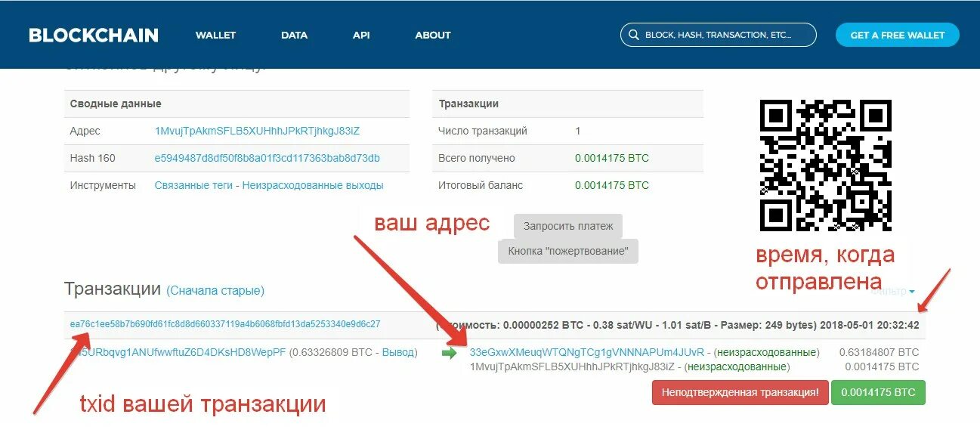Screen dimensions: 980x436
Task: Toggle the Сначала старые sort order link
Action: 215,291
